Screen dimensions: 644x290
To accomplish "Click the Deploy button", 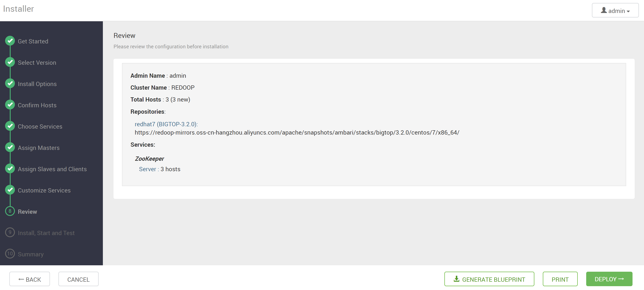I will click(609, 279).
